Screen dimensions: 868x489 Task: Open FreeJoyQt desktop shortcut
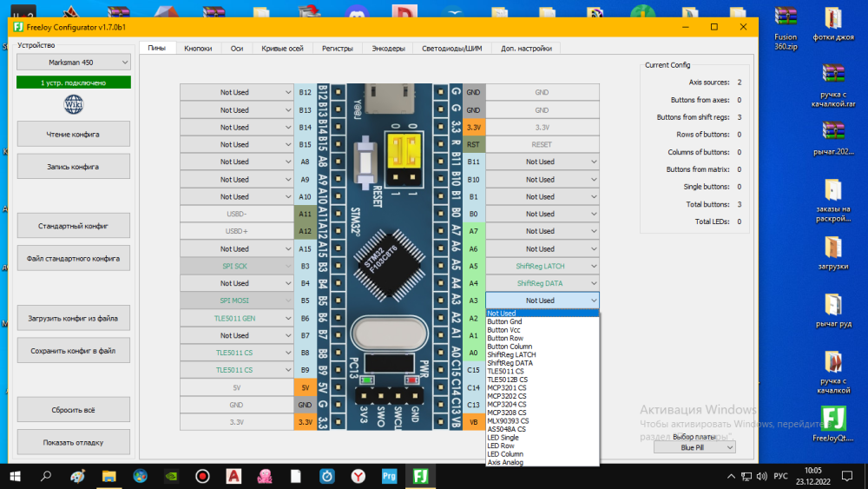[x=832, y=418]
